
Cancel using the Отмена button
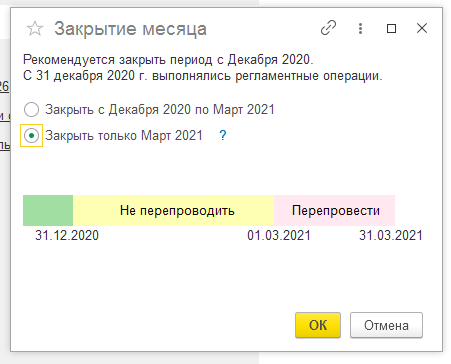point(386,325)
